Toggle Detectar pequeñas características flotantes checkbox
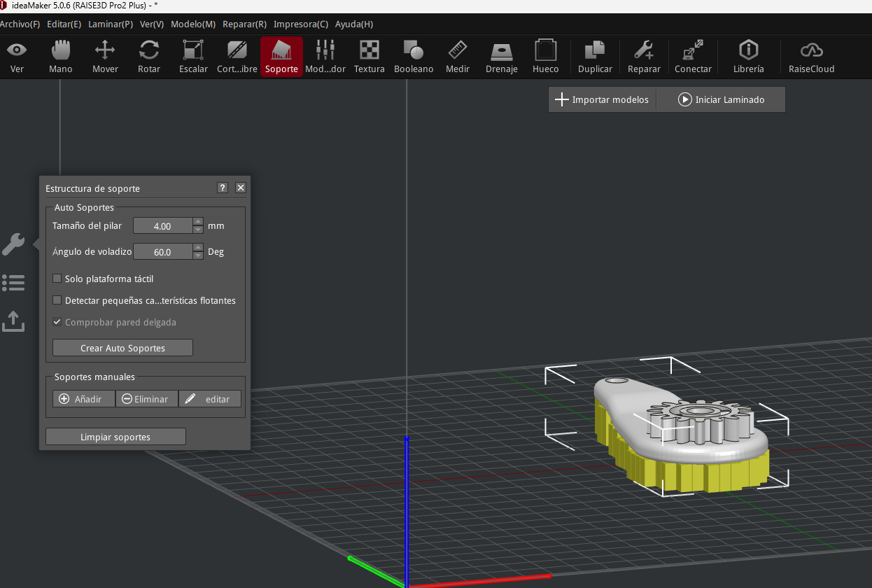This screenshot has width=872, height=588. click(x=57, y=300)
